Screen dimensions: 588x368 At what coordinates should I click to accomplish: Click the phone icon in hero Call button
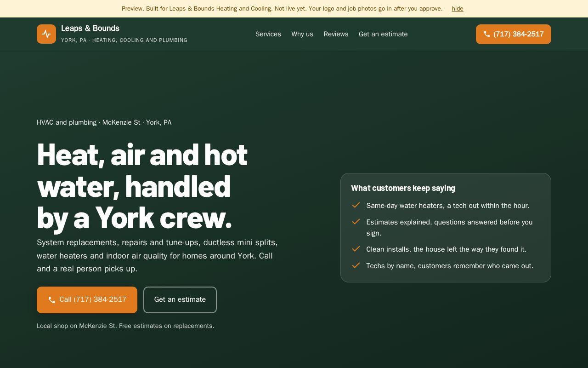click(x=52, y=300)
